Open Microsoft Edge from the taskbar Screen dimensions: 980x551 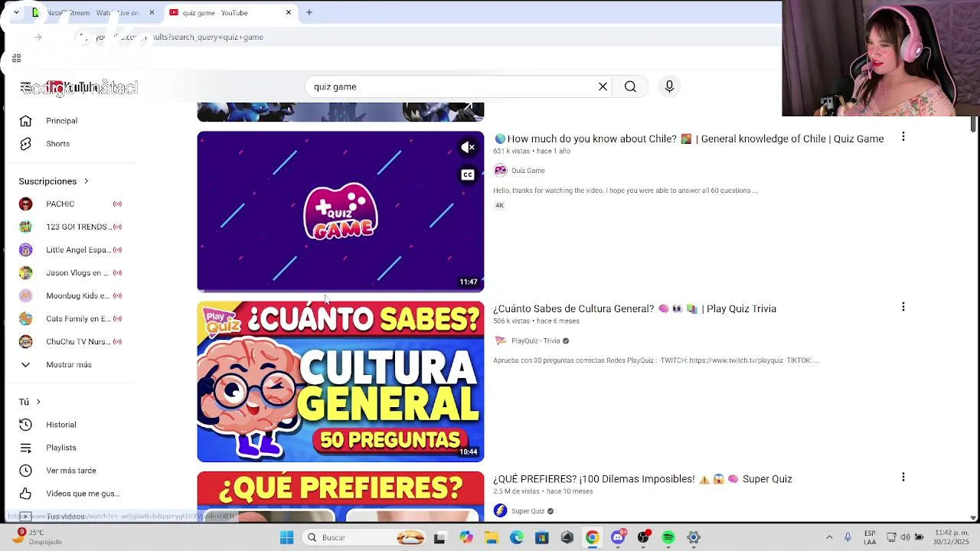click(517, 538)
